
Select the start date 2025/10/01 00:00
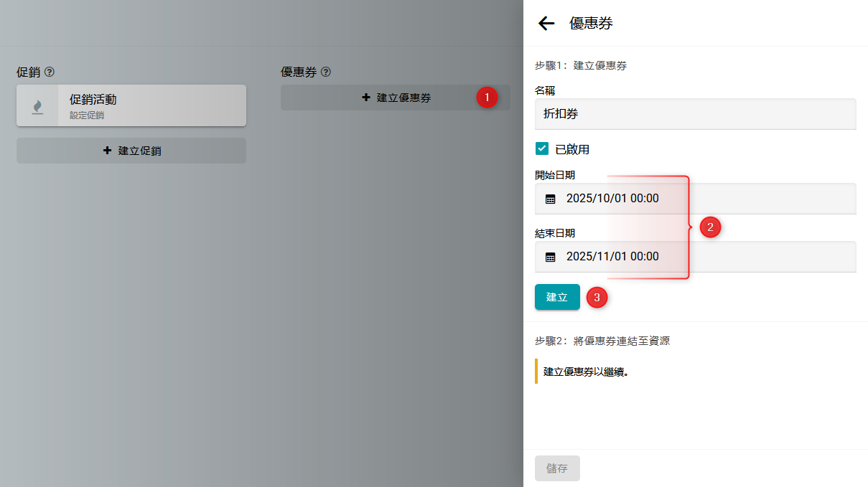(x=612, y=199)
